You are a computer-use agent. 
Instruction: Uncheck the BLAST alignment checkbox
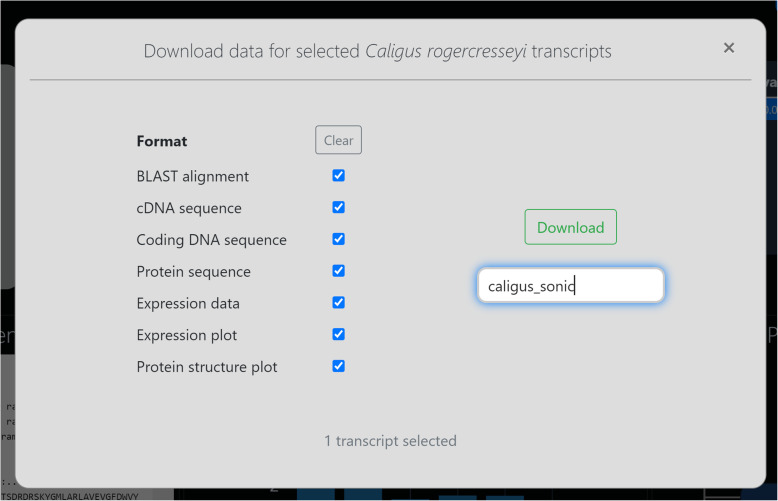point(339,176)
